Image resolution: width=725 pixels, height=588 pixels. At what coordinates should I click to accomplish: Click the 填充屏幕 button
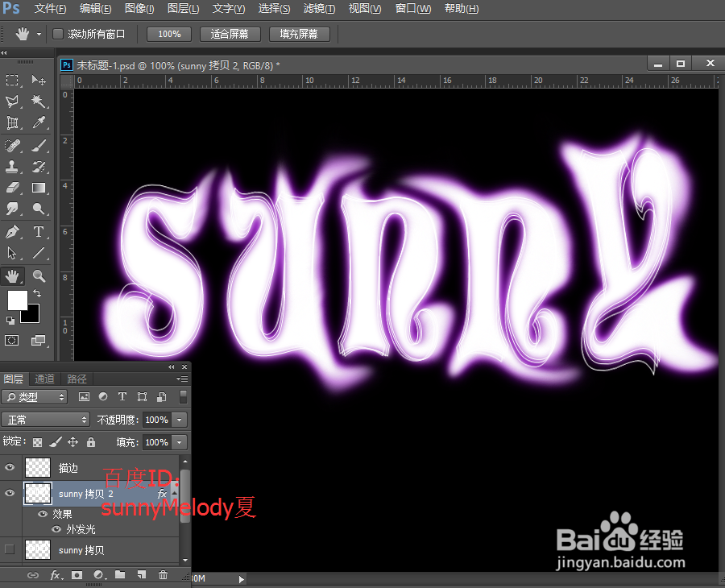point(299,34)
